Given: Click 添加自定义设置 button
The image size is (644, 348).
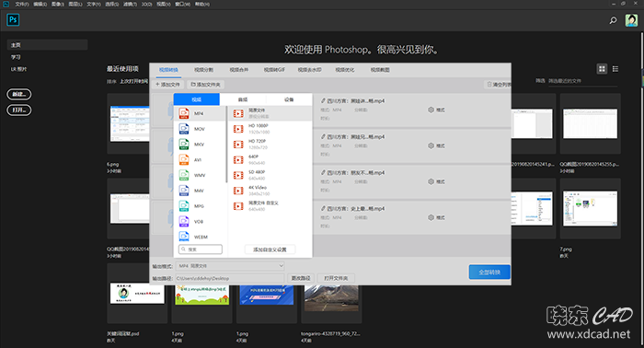Looking at the screenshot, I should (270, 249).
